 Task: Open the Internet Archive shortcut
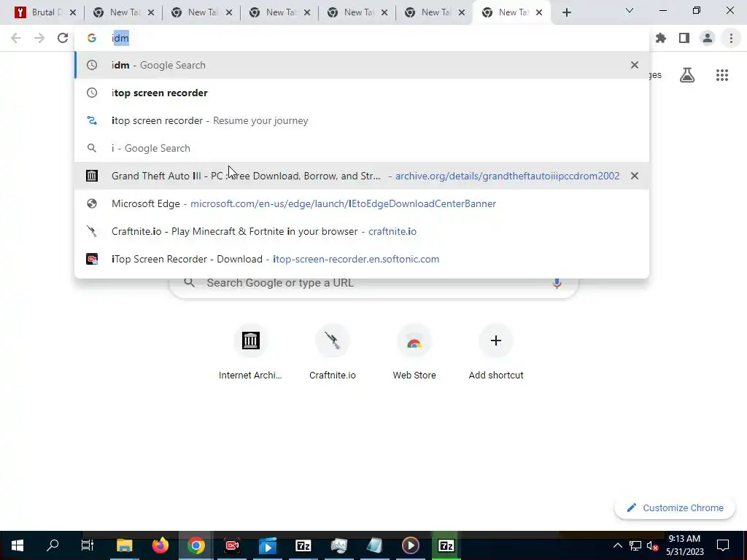pyautogui.click(x=251, y=353)
